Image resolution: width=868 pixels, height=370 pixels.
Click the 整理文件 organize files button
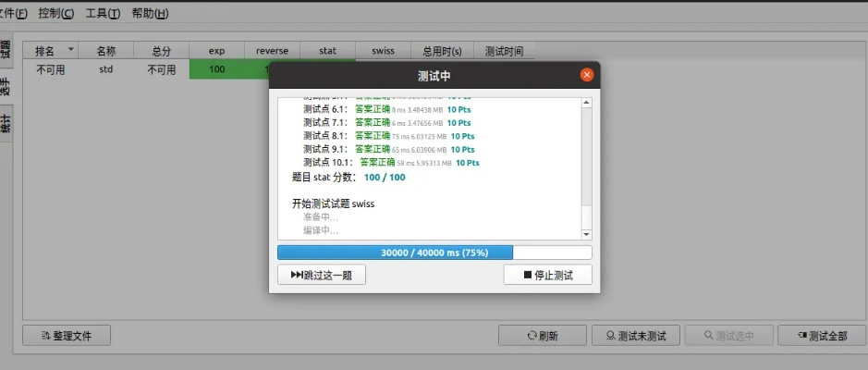click(67, 336)
